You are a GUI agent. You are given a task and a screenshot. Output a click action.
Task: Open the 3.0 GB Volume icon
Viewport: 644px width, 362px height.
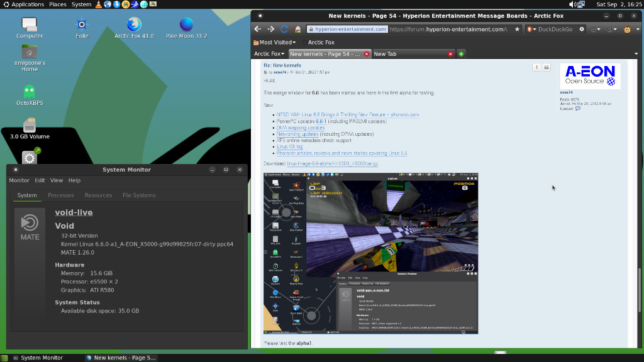pos(30,128)
